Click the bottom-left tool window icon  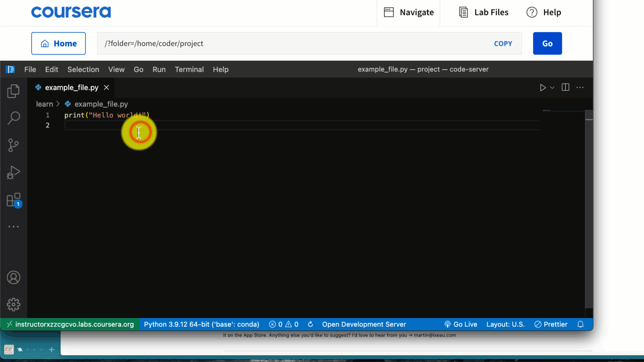pos(9,350)
